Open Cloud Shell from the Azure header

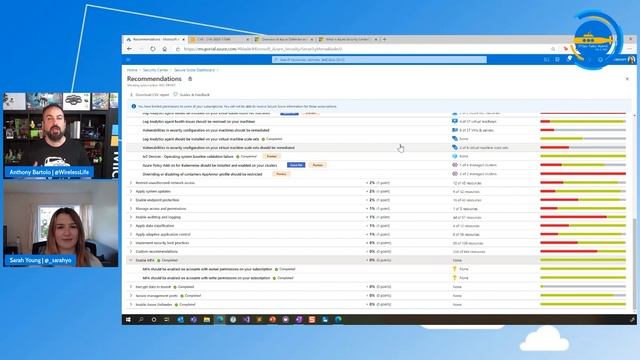[547, 60]
